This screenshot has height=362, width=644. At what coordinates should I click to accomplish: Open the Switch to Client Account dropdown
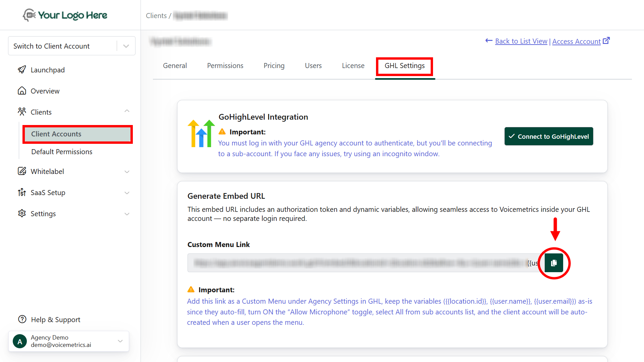point(126,46)
